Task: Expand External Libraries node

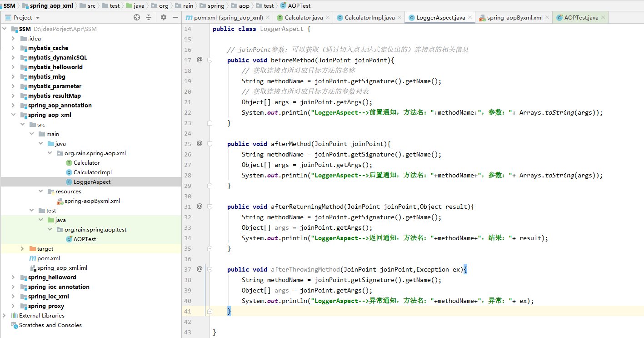Action: click(5, 316)
